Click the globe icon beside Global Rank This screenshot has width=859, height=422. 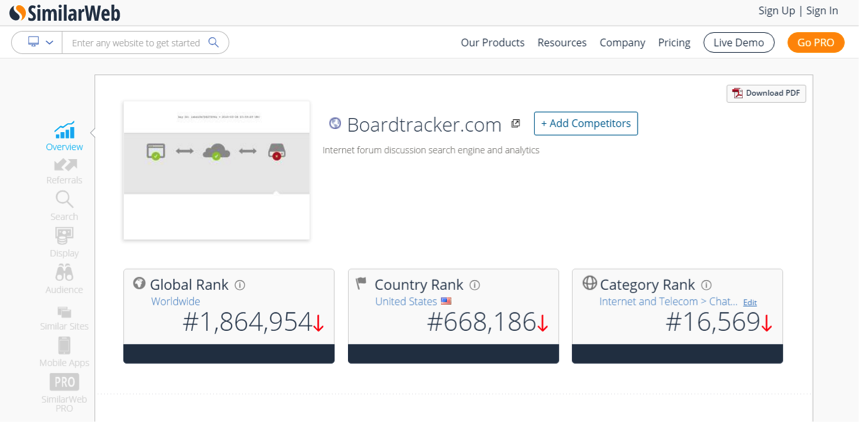139,283
